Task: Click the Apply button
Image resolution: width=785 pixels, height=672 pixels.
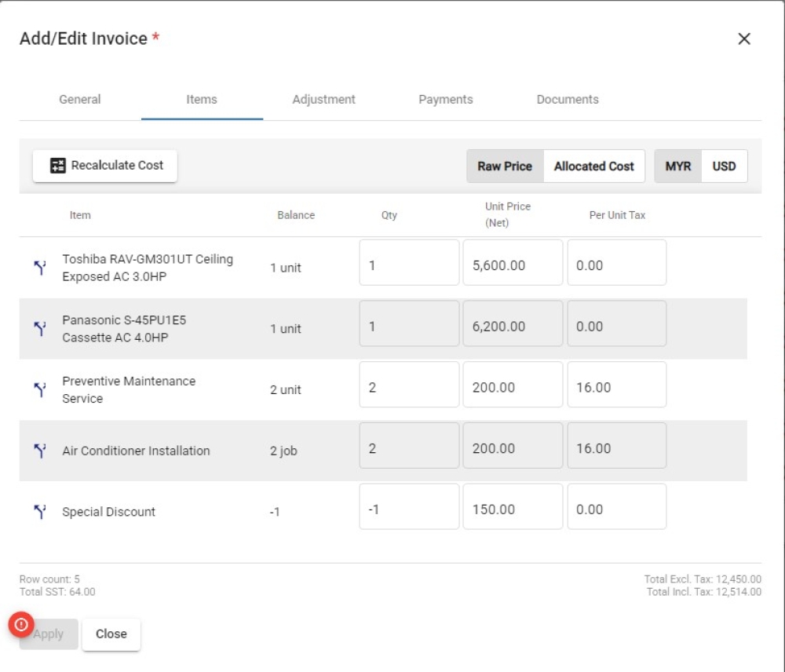Action: pyautogui.click(x=49, y=634)
